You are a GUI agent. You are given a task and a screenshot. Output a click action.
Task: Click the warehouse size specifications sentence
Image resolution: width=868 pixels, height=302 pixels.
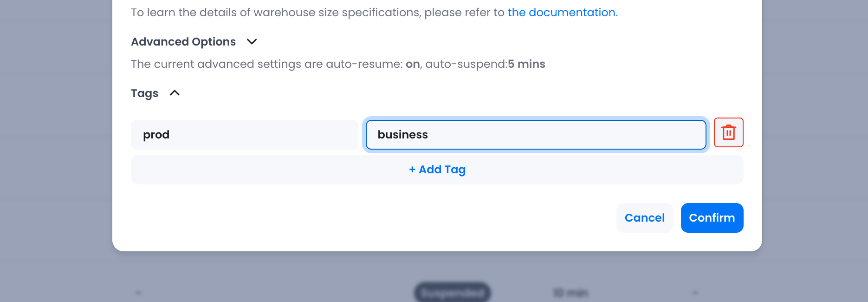[317, 13]
